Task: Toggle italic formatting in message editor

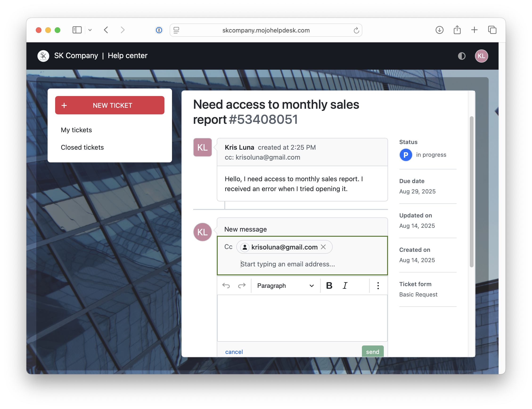Action: 345,285
